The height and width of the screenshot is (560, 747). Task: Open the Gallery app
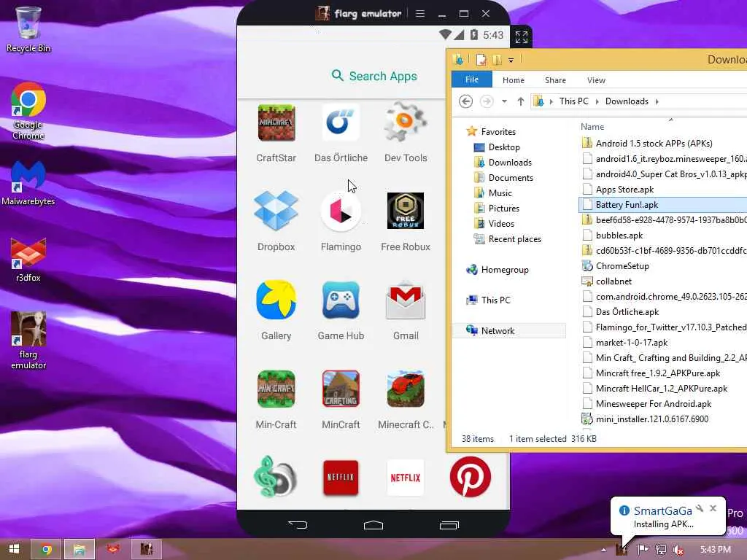tap(276, 300)
